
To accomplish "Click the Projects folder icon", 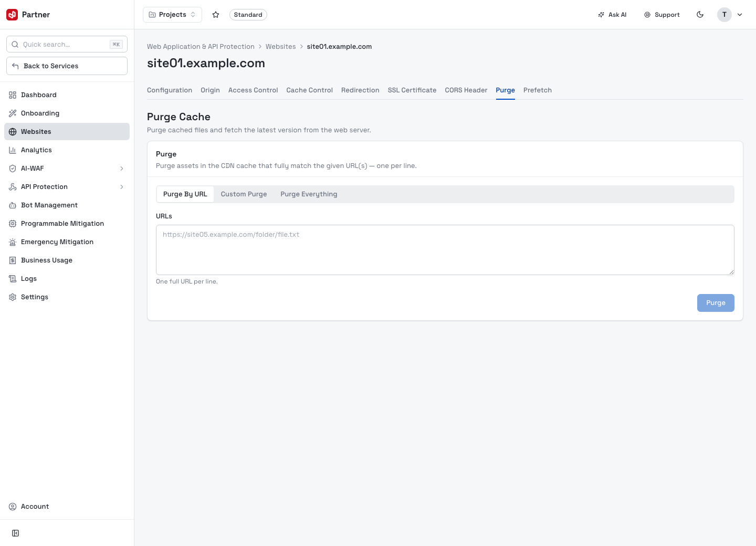I will pyautogui.click(x=152, y=15).
